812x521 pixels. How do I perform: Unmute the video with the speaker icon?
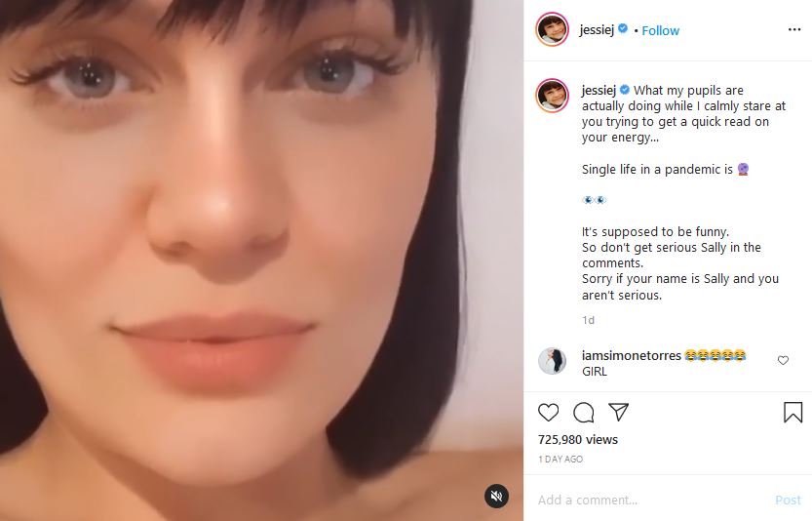point(496,496)
